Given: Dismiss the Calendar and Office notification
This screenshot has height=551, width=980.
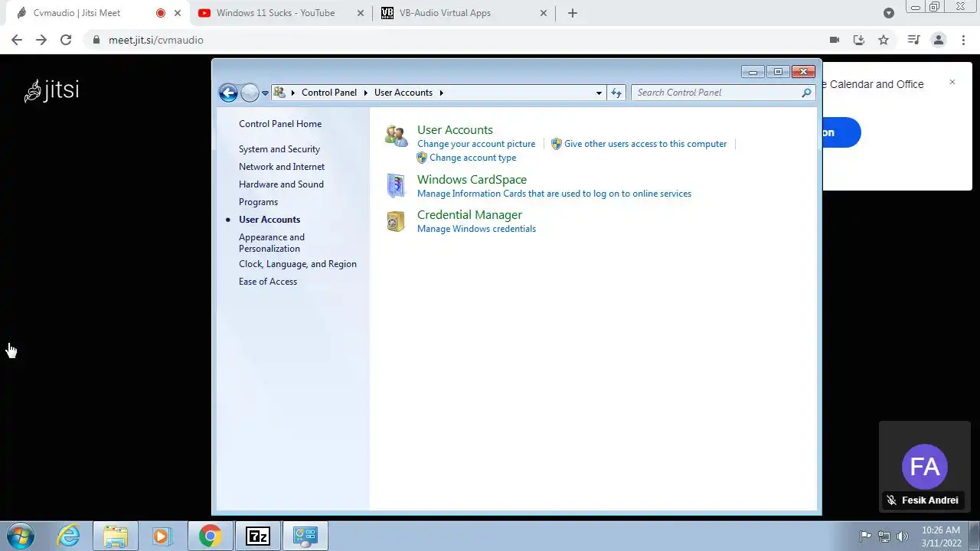Looking at the screenshot, I should pos(952,82).
